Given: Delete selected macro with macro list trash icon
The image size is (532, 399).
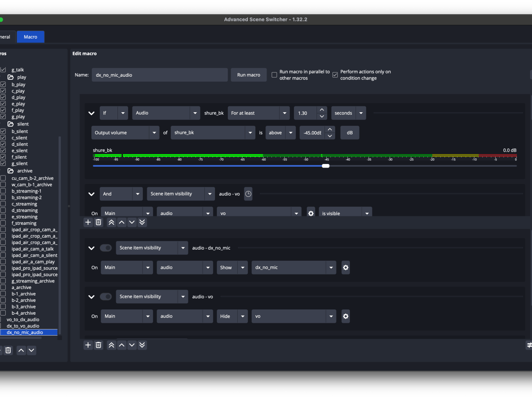Looking at the screenshot, I should (8, 350).
